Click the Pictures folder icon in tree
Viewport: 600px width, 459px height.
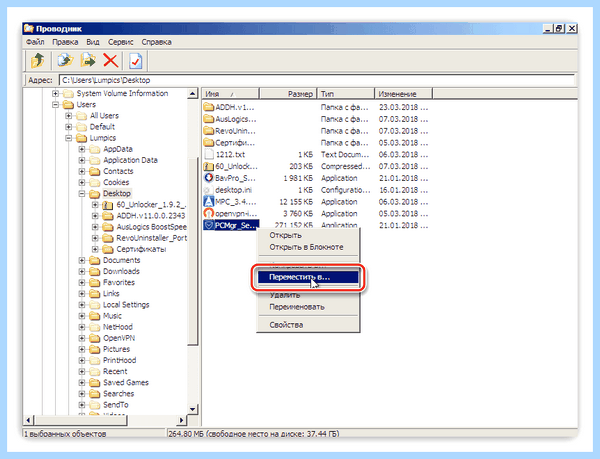coord(95,349)
